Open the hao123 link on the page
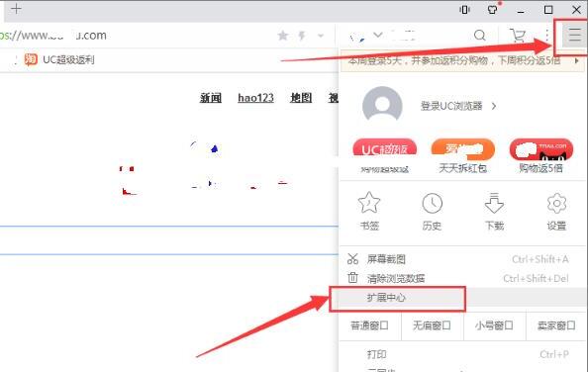 255,98
